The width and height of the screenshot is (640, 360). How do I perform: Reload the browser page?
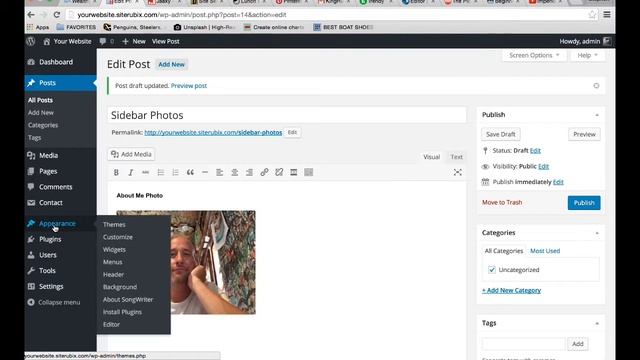(x=57, y=15)
